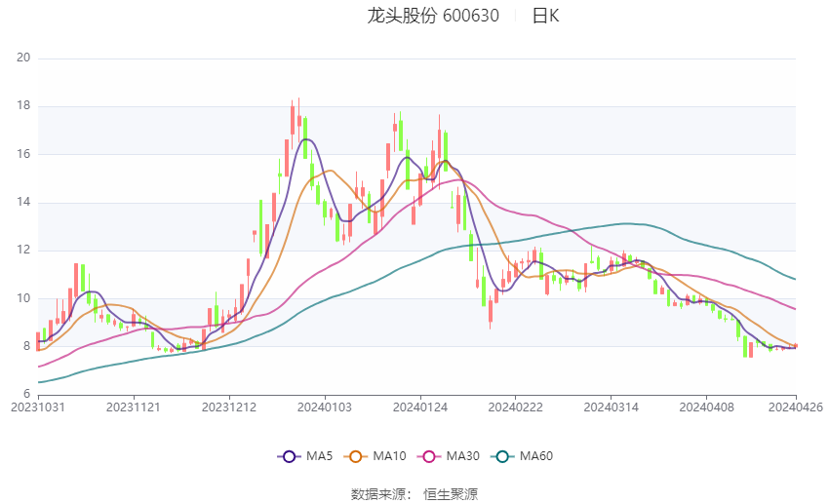The height and width of the screenshot is (504, 829).
Task: Click x-axis date label 20240222
Action: pyautogui.click(x=516, y=407)
